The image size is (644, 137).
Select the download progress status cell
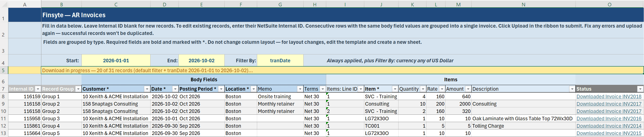pos(342,70)
